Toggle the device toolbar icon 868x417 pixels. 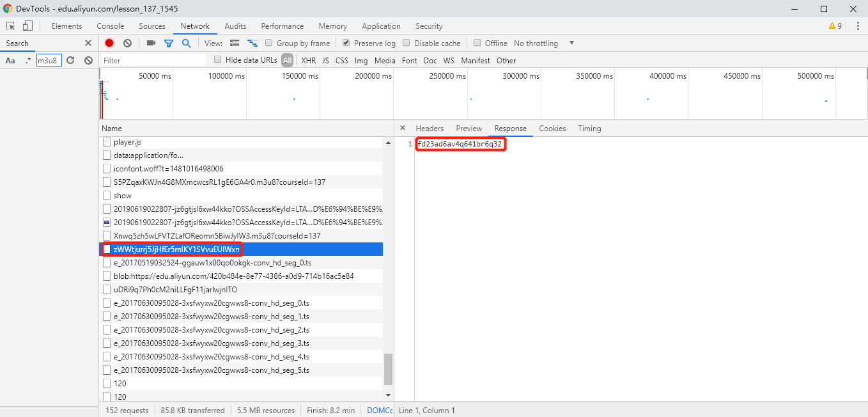[27, 26]
